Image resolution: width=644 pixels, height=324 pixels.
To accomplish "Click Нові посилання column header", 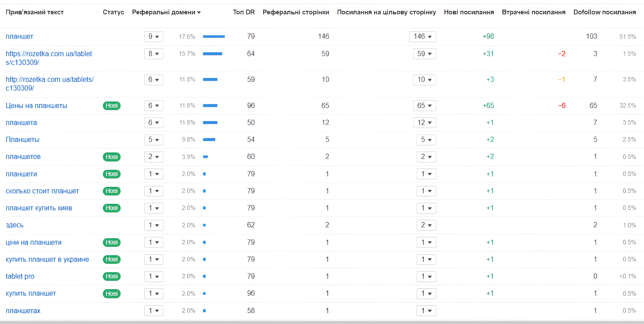I will (469, 12).
